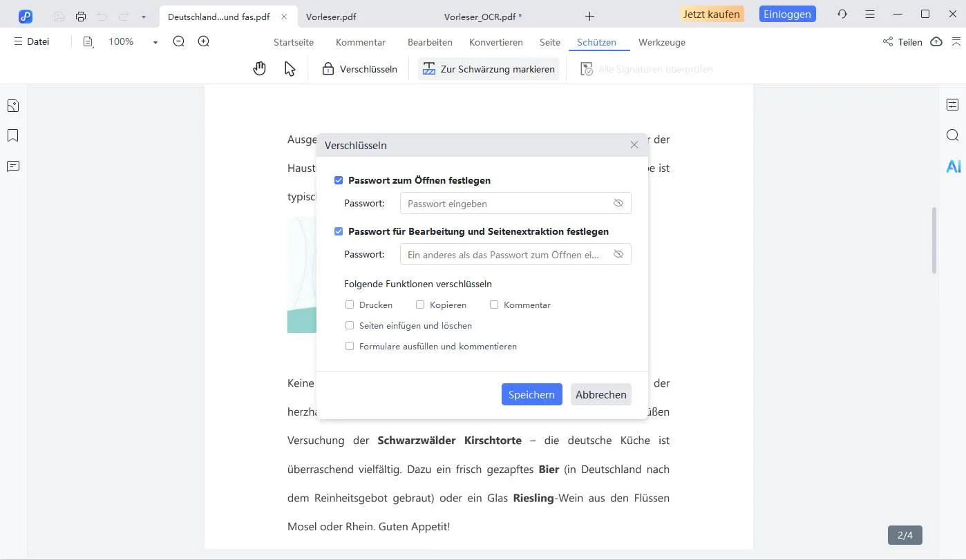The image size is (966, 560).
Task: Open the properties panel in right sidebar
Action: click(953, 105)
